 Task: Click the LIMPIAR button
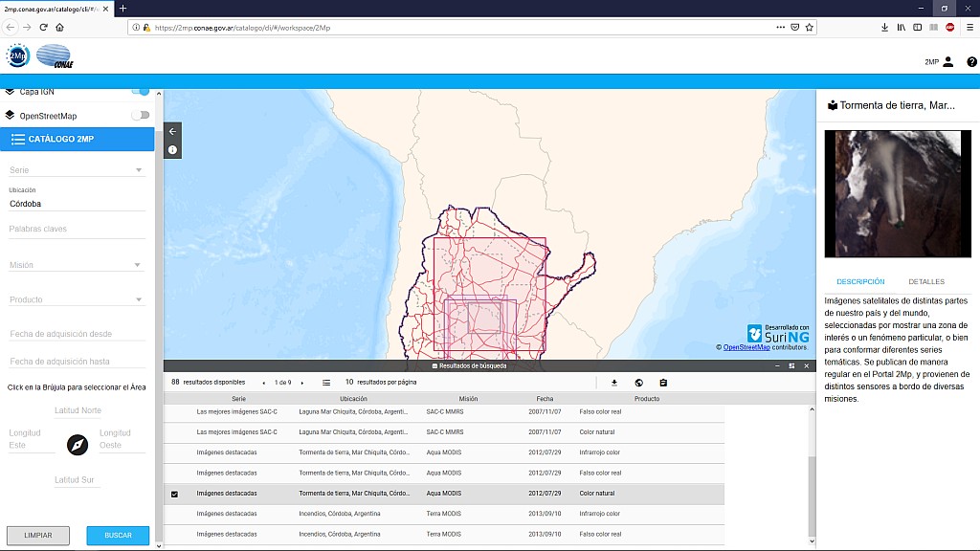[x=38, y=535]
